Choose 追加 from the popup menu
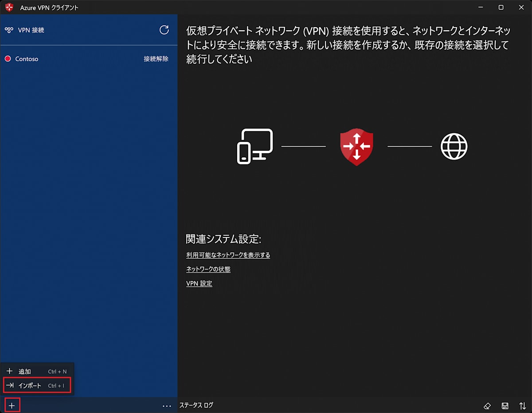 (37, 371)
